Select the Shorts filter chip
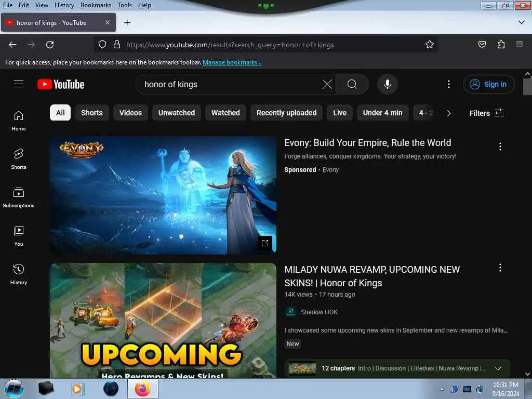532x399 pixels. [91, 113]
